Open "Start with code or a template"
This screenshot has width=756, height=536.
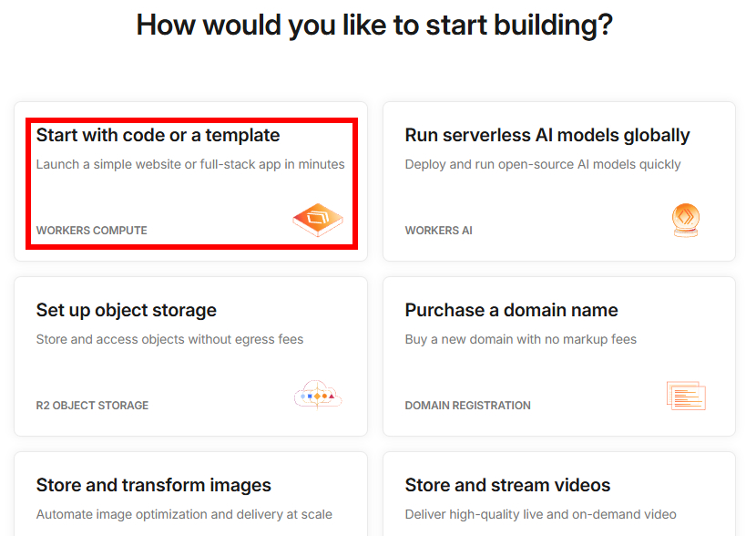158,135
